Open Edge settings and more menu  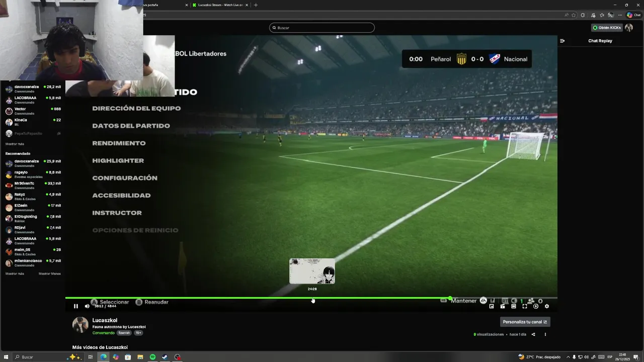coord(620,15)
